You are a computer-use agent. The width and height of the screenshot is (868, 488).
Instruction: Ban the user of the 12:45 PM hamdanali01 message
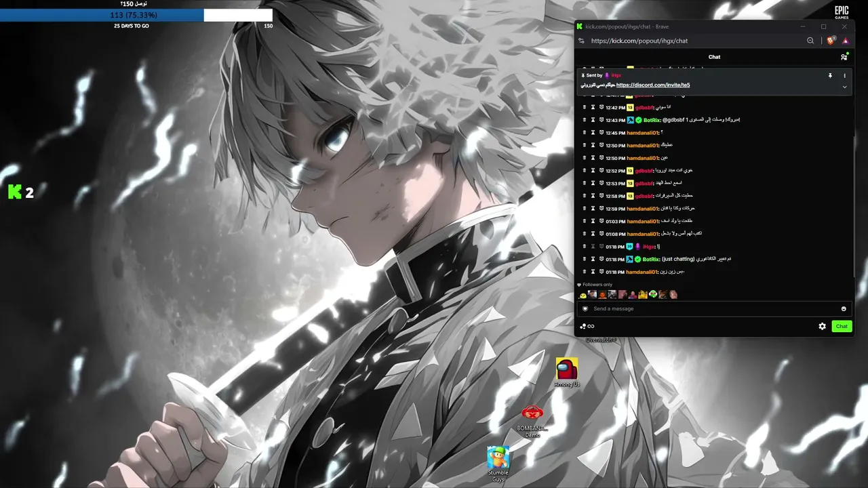(601, 133)
